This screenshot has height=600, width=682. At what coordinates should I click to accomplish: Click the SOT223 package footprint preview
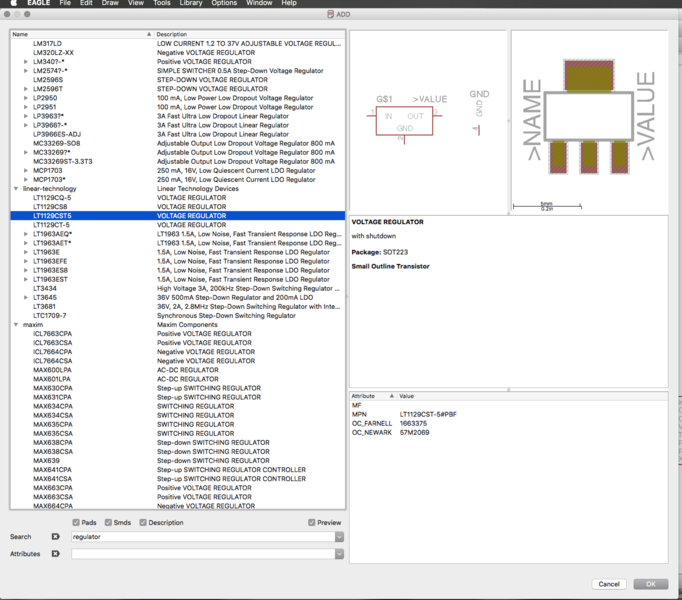(x=590, y=116)
